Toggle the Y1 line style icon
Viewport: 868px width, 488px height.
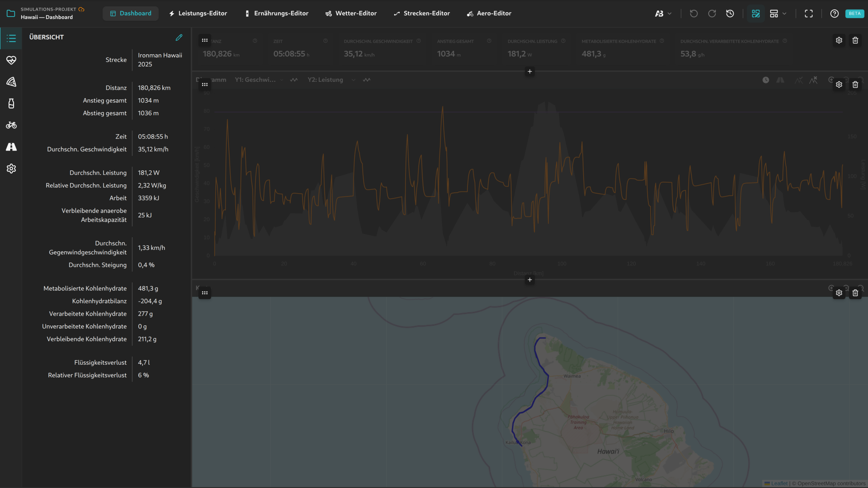tap(294, 80)
